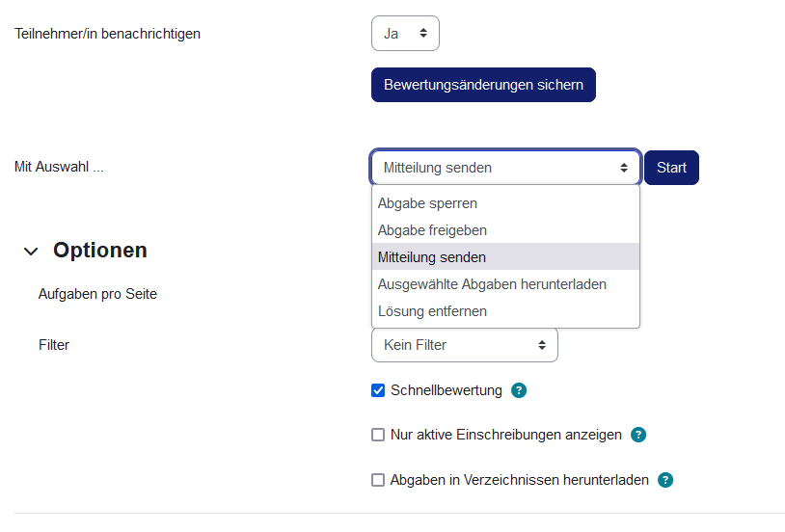
Task: Choose Mitteilung senden from the list
Action: tap(432, 257)
